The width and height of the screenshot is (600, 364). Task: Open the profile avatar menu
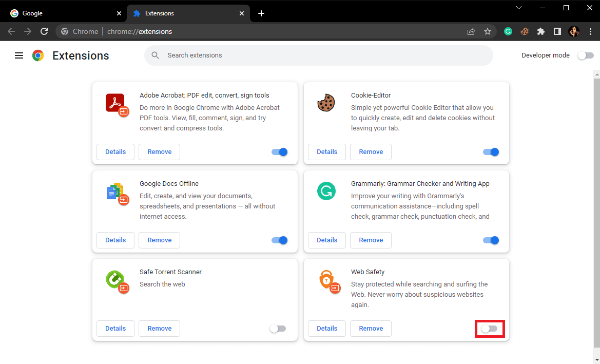[574, 31]
